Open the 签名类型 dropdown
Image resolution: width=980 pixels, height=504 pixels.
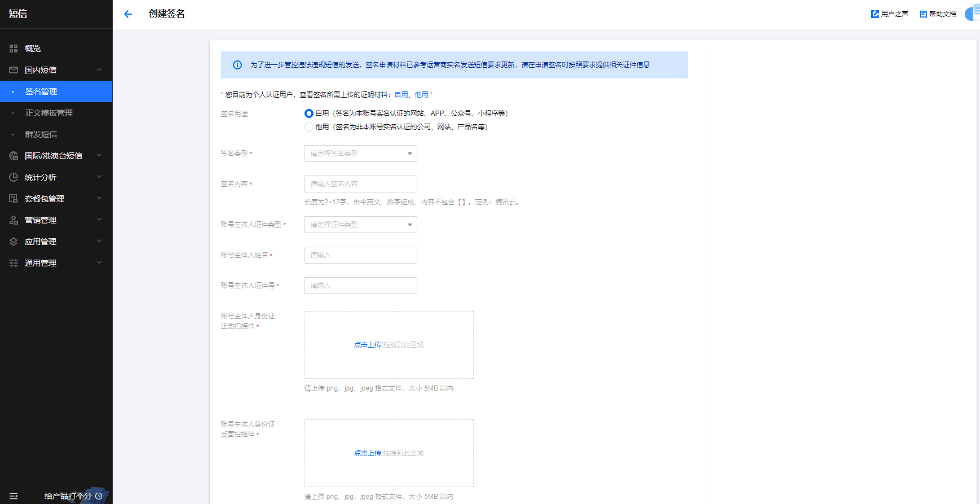[360, 154]
